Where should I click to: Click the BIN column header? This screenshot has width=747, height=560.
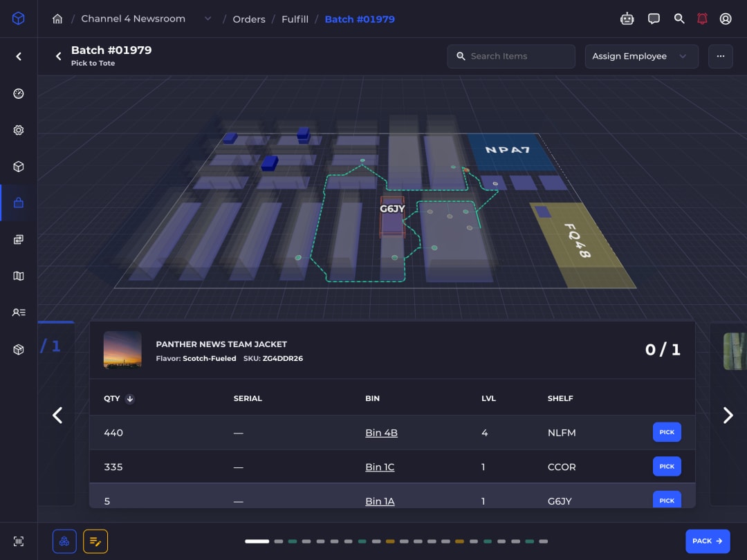[373, 399]
